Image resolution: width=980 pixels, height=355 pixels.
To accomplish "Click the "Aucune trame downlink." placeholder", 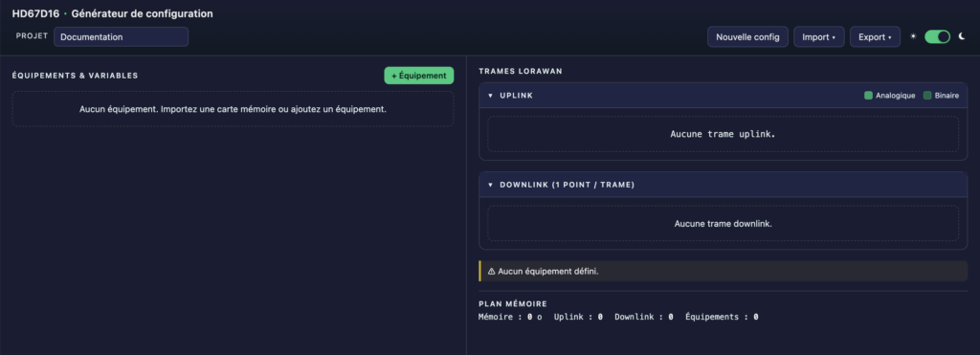I will tap(724, 223).
